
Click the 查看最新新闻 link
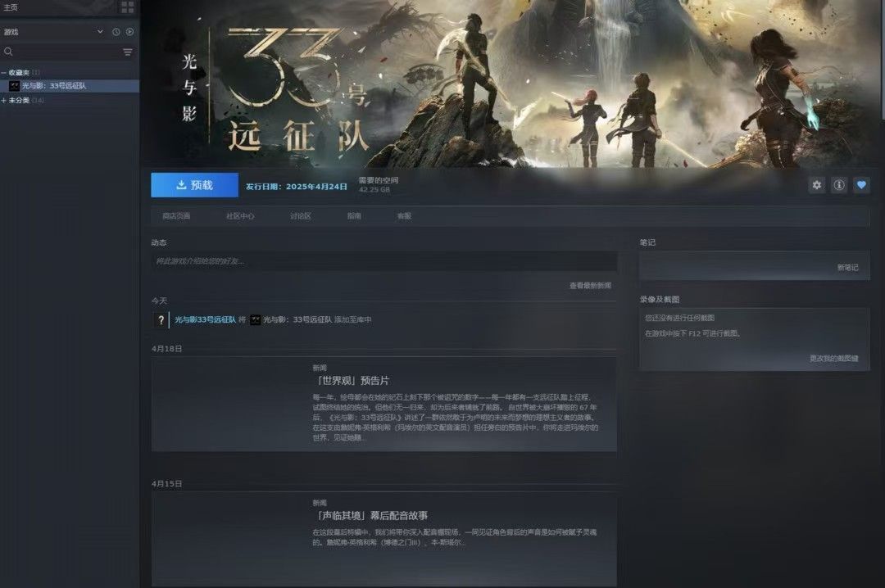(590, 286)
